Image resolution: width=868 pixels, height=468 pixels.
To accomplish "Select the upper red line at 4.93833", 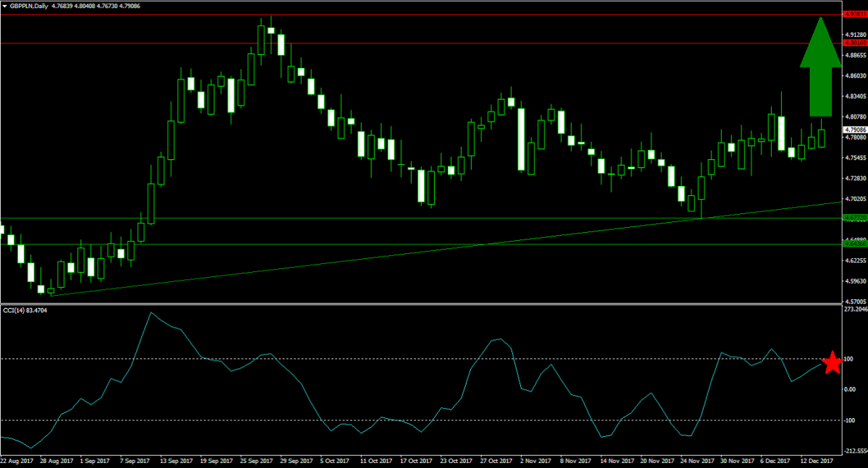I will pos(434,12).
